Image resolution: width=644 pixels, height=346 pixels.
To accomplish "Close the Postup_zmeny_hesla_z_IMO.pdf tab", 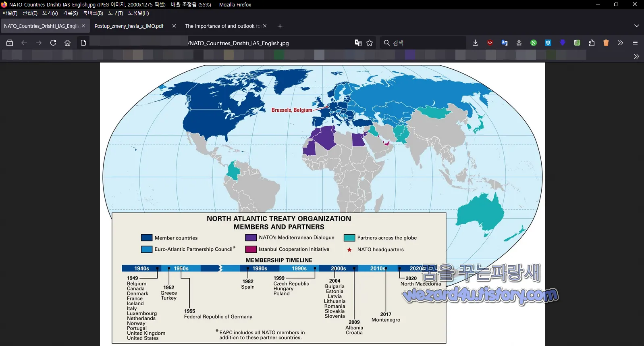I will click(174, 26).
